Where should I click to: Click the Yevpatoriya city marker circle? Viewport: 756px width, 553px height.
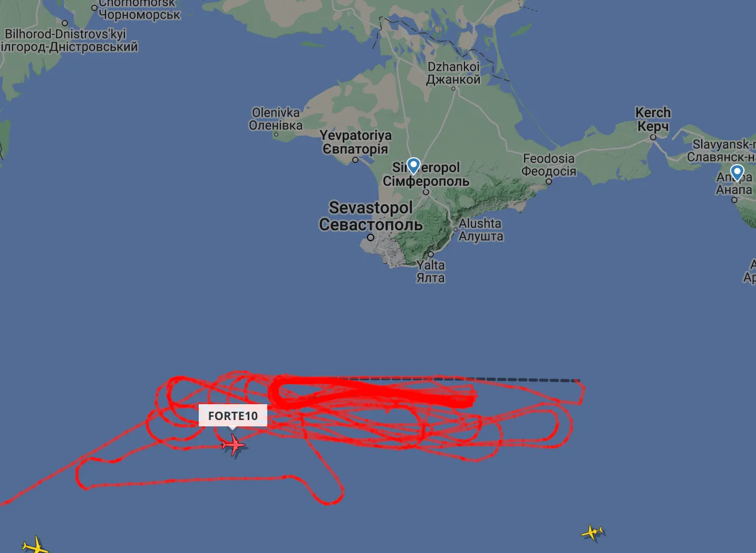pos(355,160)
